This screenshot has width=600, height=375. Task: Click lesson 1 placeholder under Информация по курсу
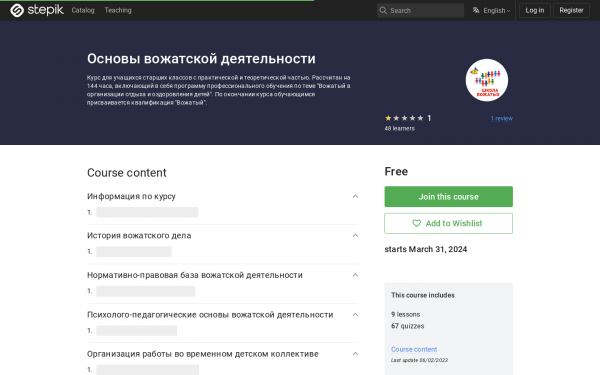147,212
